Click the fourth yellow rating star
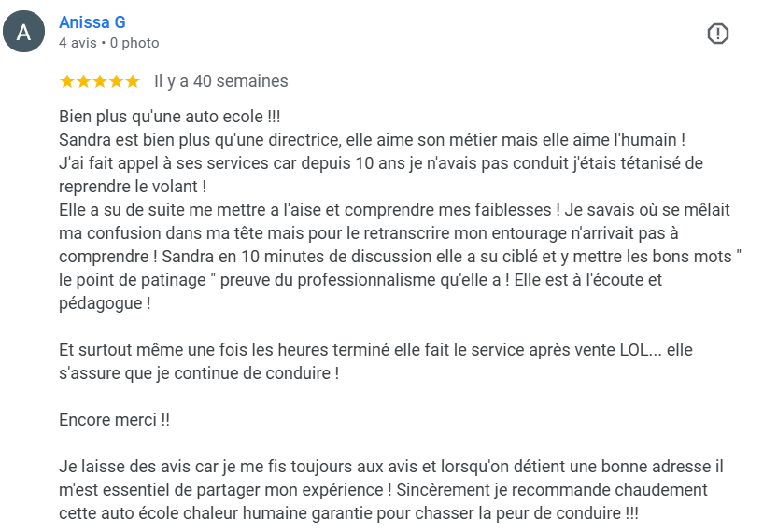Image resolution: width=763 pixels, height=532 pixels. (116, 81)
